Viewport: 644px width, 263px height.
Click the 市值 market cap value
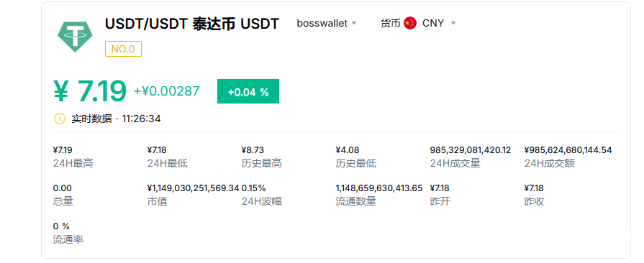pyautogui.click(x=193, y=188)
